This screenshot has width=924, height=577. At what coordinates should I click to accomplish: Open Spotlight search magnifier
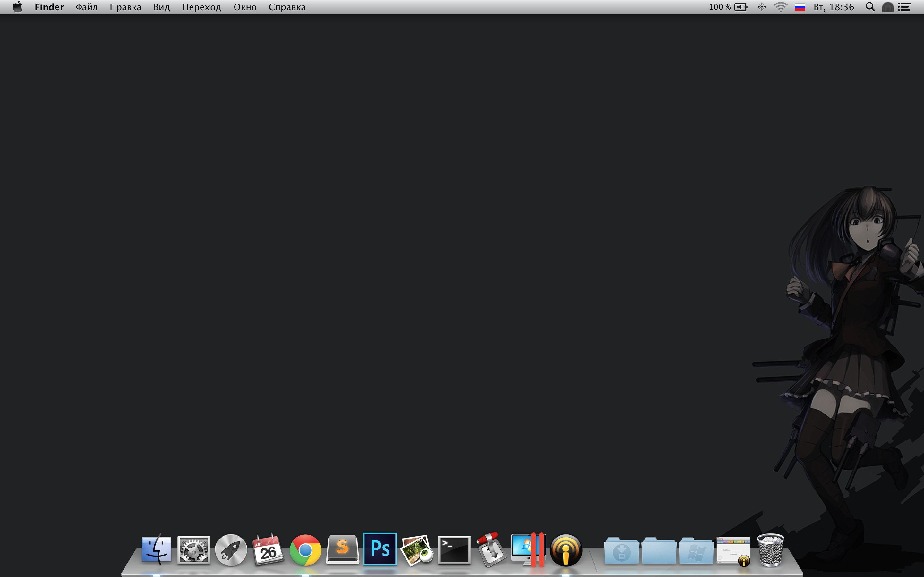pos(870,7)
